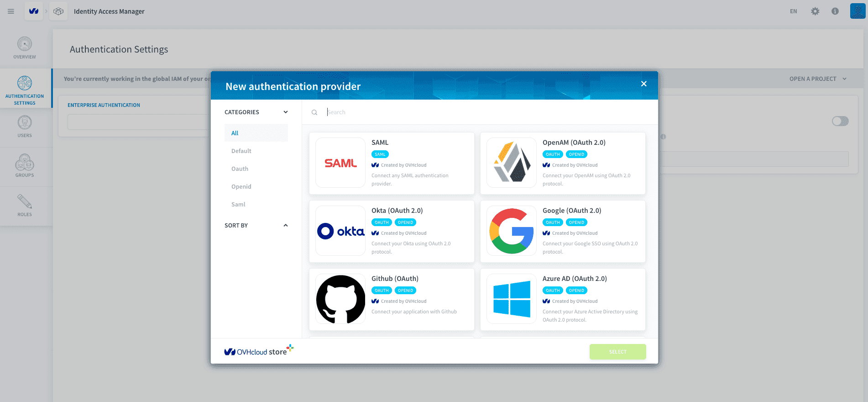Click OAUTH tag on Okta card
This screenshot has width=868, height=402.
(382, 222)
